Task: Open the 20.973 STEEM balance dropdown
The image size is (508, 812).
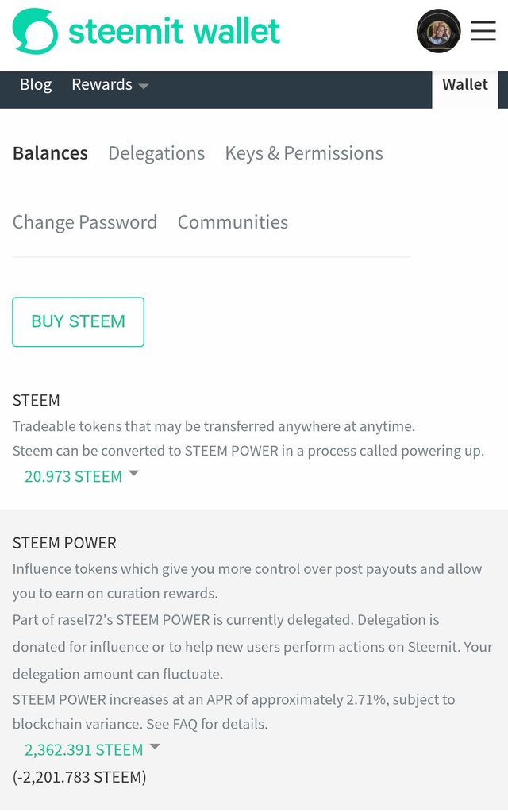Action: (x=82, y=476)
